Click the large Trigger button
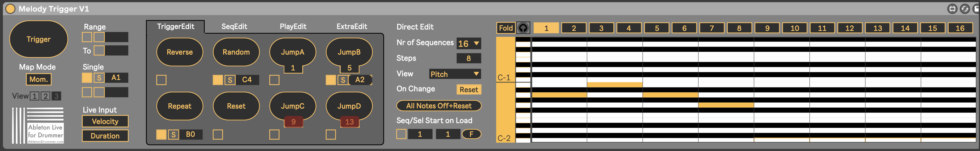The height and width of the screenshot is (151, 980). click(38, 39)
